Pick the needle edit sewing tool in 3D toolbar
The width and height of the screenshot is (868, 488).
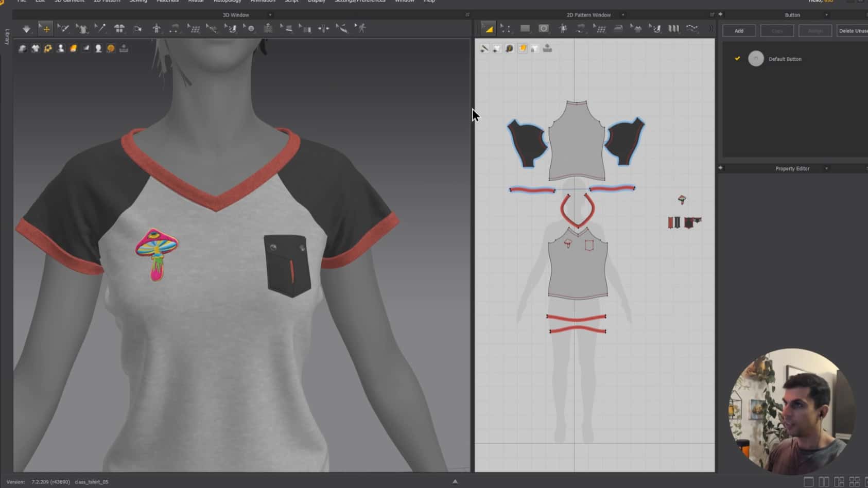(100, 29)
